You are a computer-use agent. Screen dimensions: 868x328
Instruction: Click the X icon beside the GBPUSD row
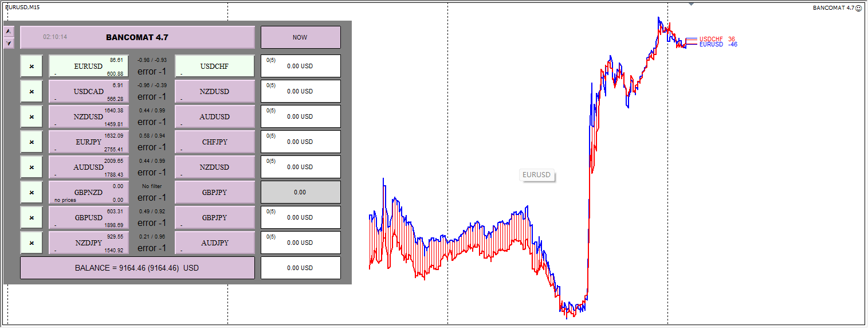pyautogui.click(x=32, y=217)
